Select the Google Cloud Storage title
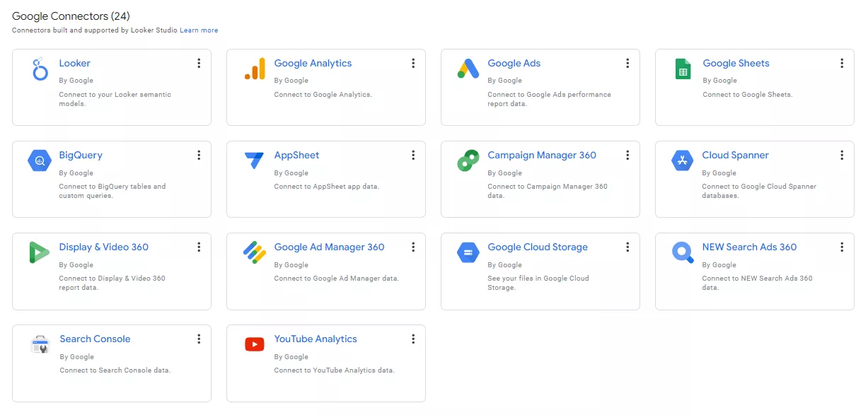The image size is (868, 415). coord(538,247)
